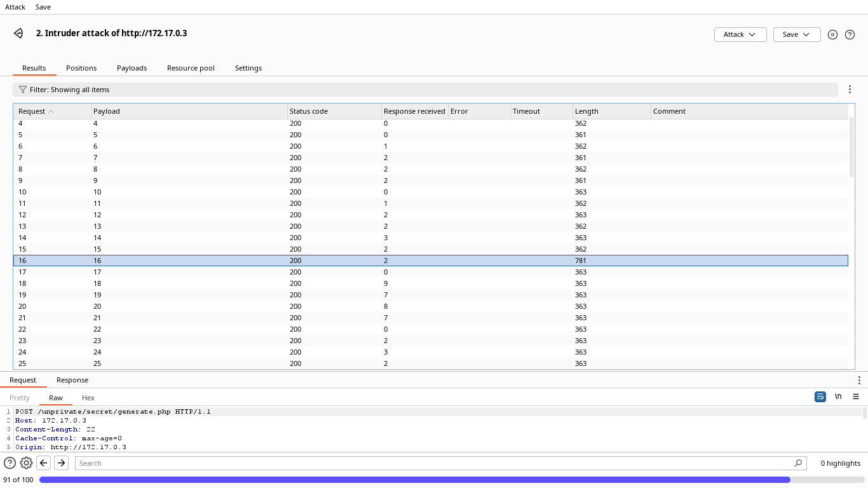Sort by Response received column header
This screenshot has width=868, height=488.
[415, 111]
